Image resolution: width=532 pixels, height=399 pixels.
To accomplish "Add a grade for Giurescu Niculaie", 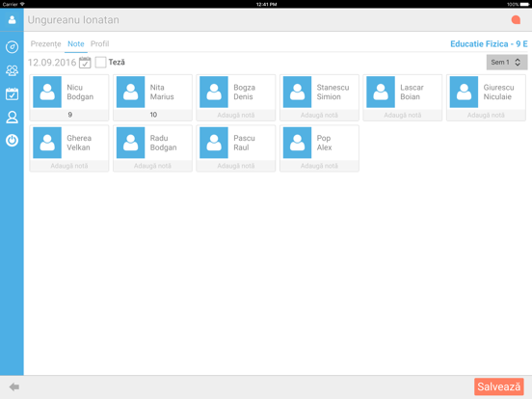I will pos(486,115).
